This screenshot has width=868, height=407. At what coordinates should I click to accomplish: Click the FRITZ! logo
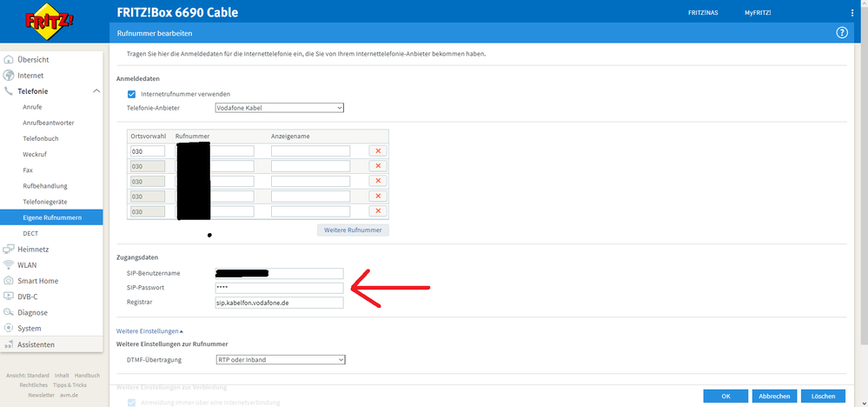pyautogui.click(x=50, y=21)
